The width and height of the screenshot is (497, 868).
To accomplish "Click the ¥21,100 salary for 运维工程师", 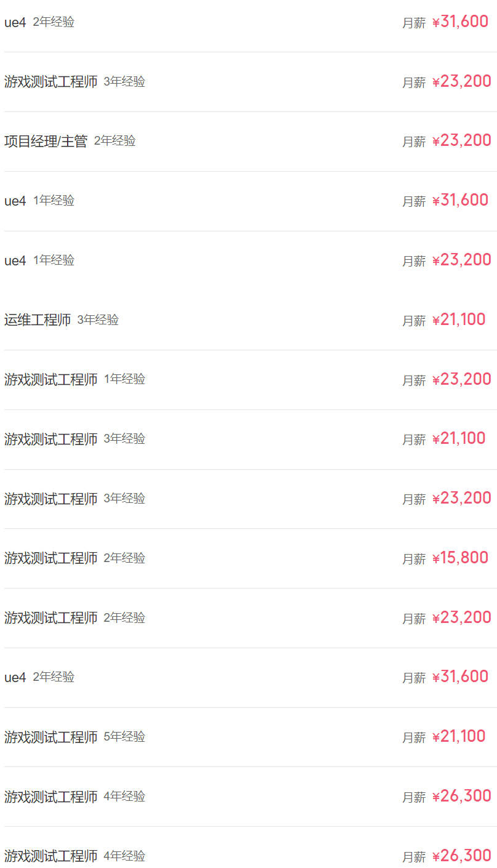I will pos(459,319).
